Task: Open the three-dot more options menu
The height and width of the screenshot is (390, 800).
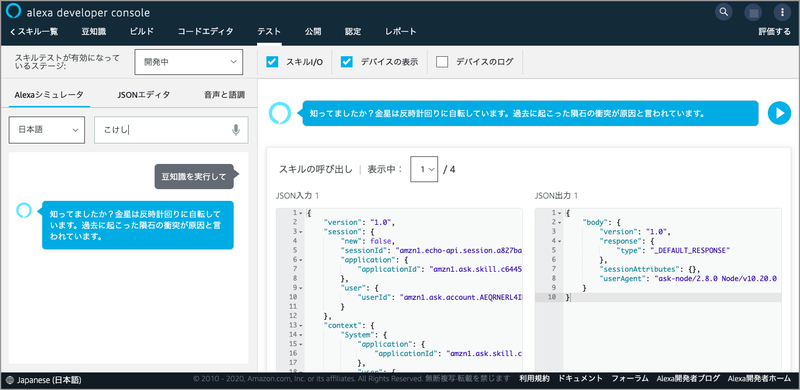Action: [x=783, y=12]
